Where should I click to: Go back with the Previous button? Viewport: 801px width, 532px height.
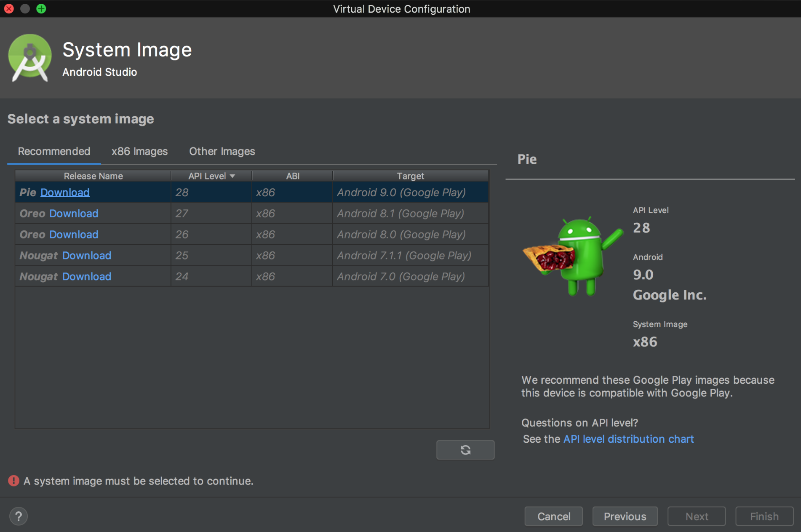pos(625,516)
